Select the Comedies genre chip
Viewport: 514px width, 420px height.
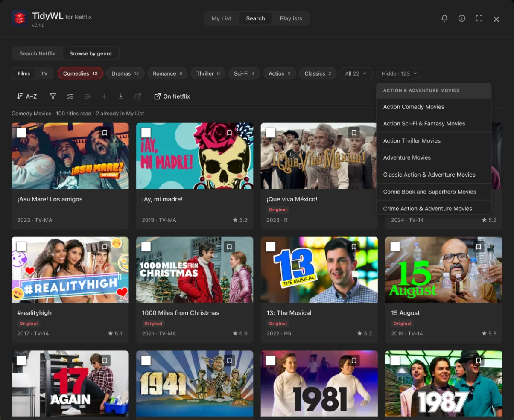point(80,73)
